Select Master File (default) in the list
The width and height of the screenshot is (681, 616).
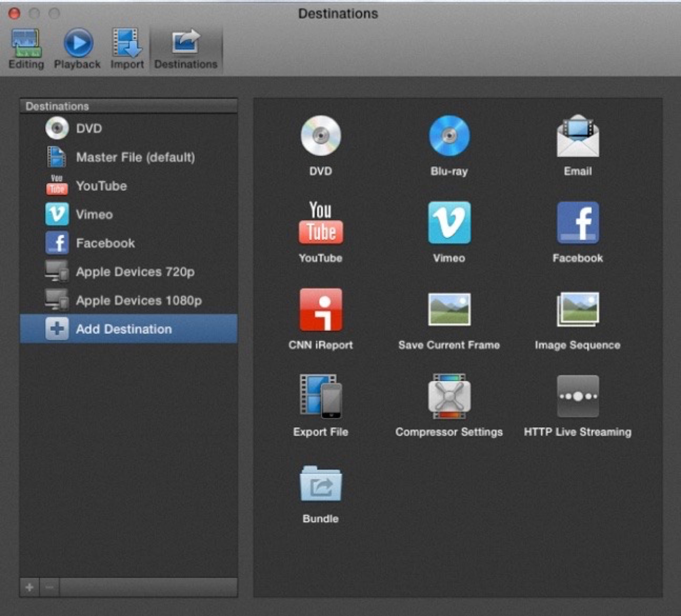pyautogui.click(x=135, y=157)
